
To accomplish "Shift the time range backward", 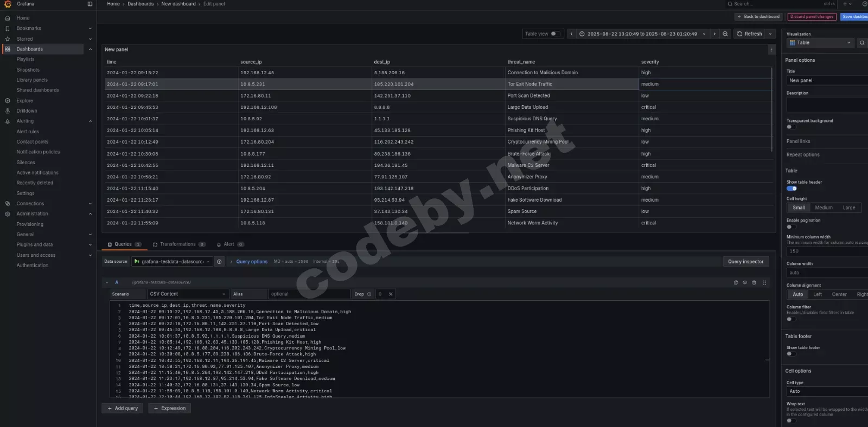I will 571,34.
